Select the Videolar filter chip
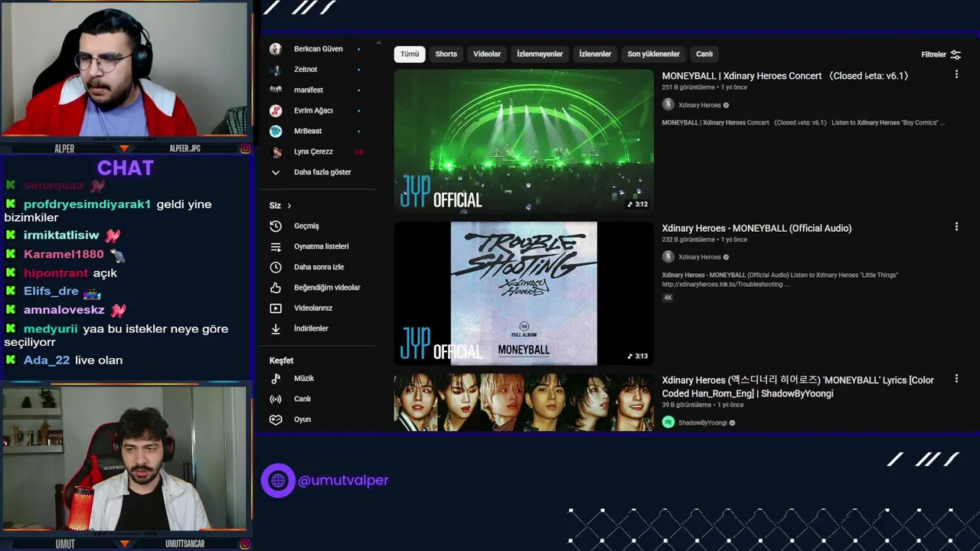Viewport: 980px width, 551px height. click(487, 54)
